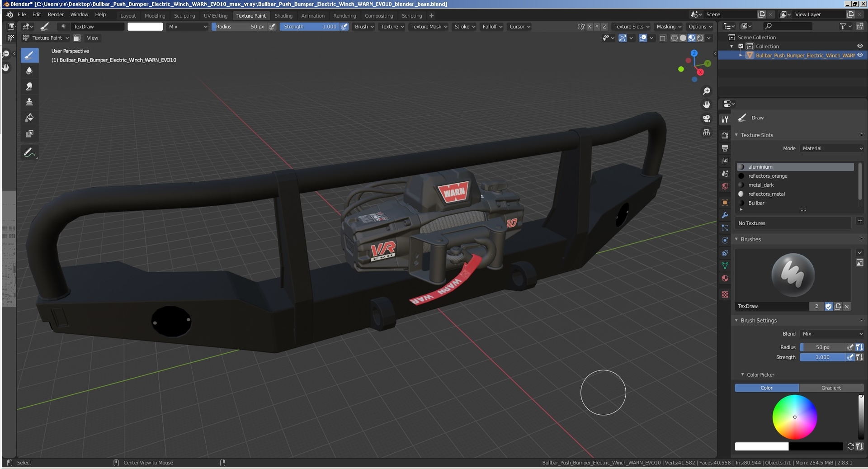Click the Add Texture plus button
This screenshot has width=868, height=469.
pos(861,221)
